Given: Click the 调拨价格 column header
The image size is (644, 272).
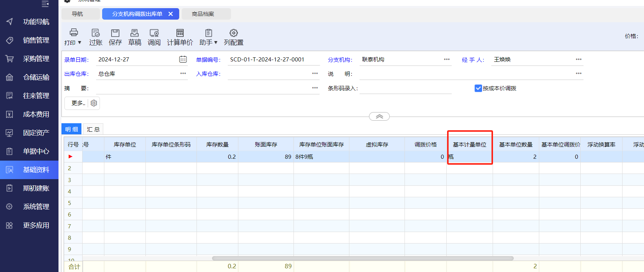Looking at the screenshot, I should [426, 144].
